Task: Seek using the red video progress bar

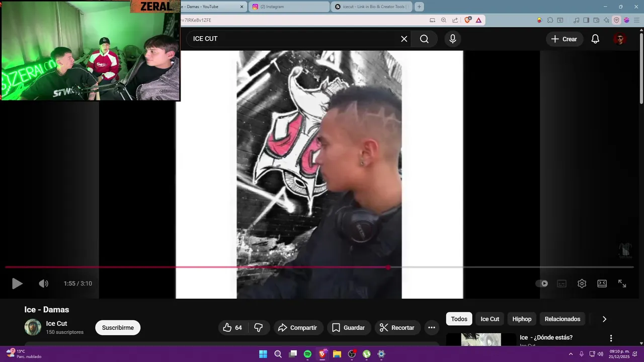Action: click(319, 267)
